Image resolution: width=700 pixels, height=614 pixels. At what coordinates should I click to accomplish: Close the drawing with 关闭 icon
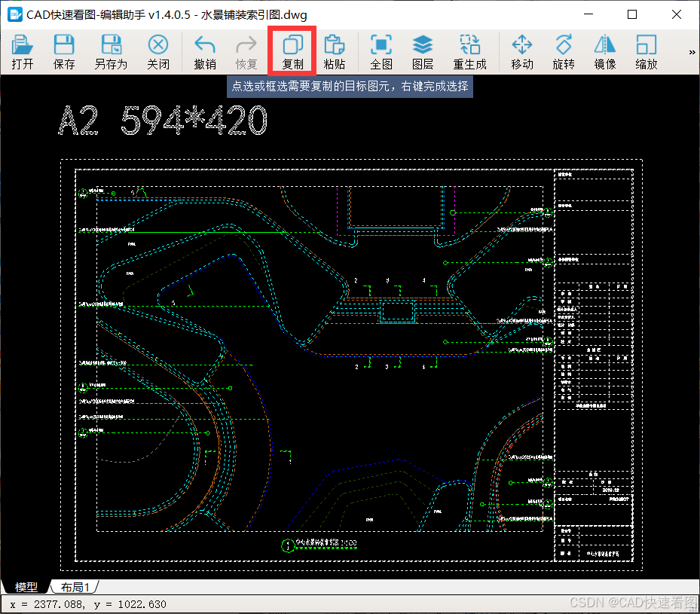click(x=158, y=52)
